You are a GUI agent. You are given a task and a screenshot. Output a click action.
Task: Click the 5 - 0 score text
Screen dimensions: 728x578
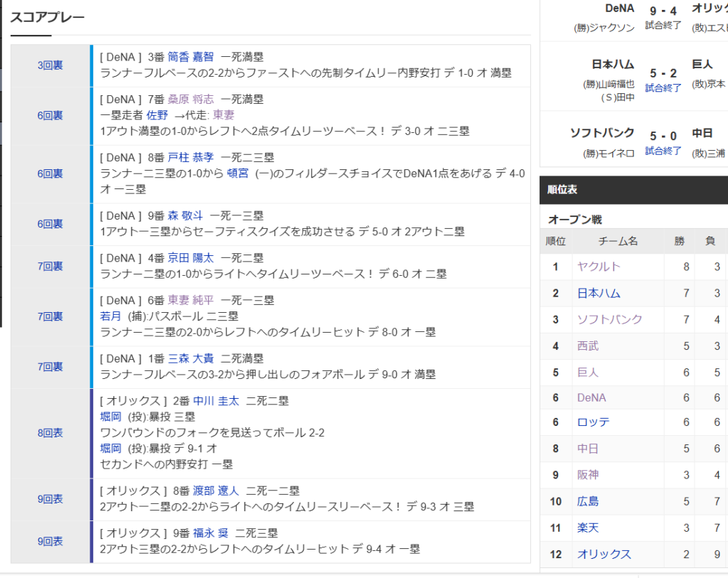tap(663, 136)
